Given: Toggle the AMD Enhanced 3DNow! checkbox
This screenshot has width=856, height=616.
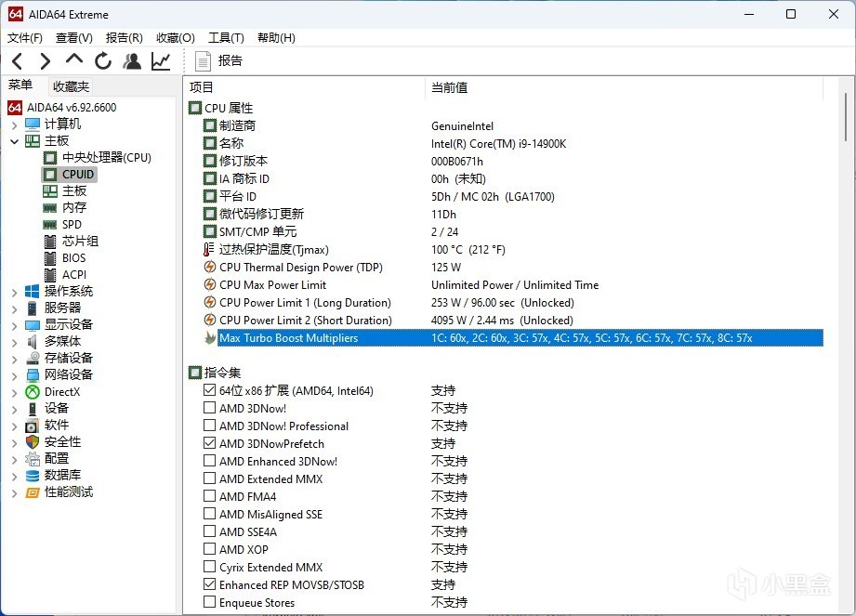Looking at the screenshot, I should click(x=210, y=461).
